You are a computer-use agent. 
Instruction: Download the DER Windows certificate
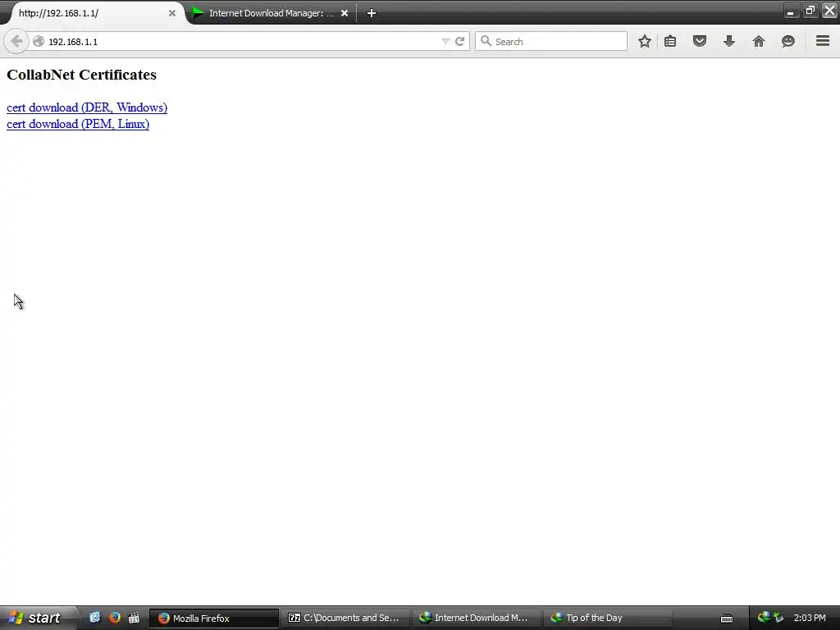(87, 107)
